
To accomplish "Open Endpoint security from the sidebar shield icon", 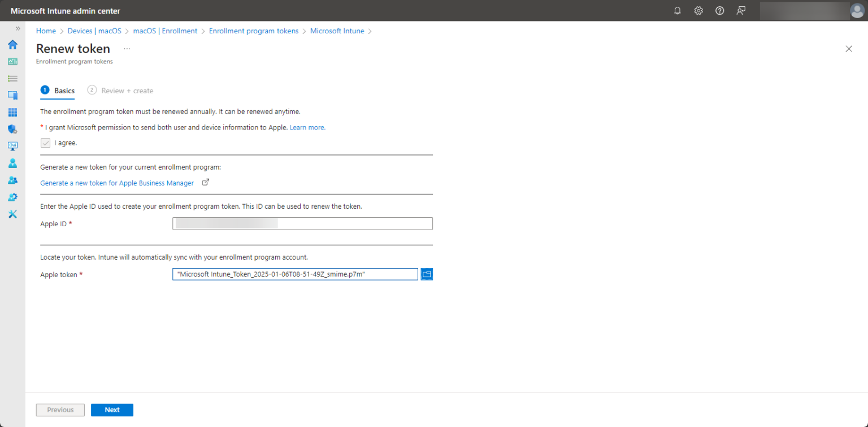I will click(x=12, y=129).
